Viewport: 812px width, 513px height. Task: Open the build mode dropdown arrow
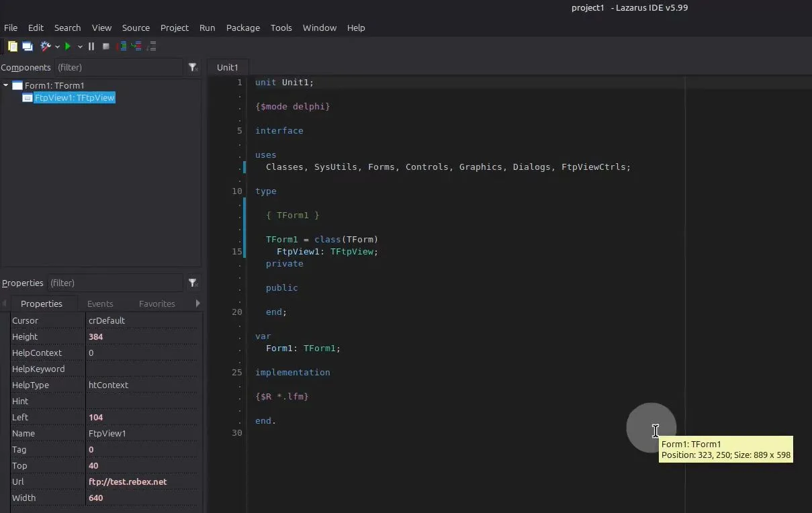(57, 46)
